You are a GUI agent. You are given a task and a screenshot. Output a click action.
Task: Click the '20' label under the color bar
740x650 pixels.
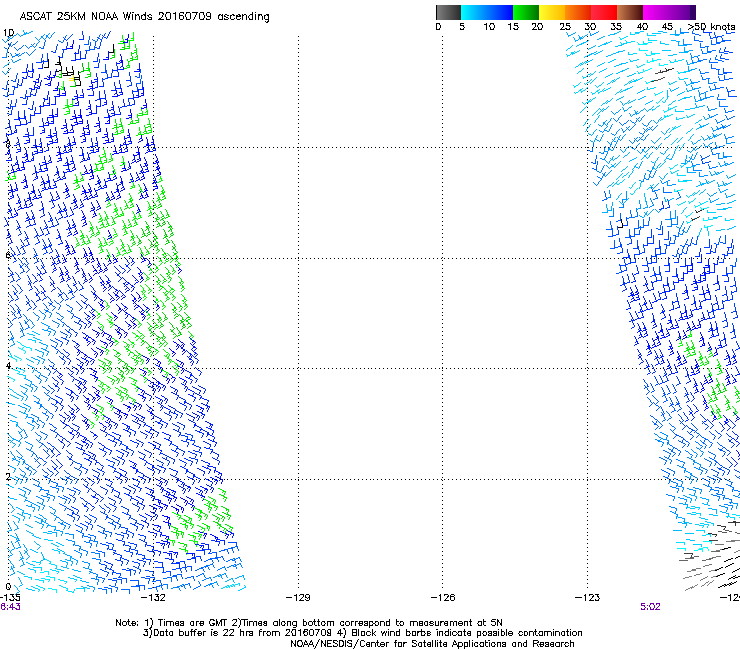coord(537,27)
